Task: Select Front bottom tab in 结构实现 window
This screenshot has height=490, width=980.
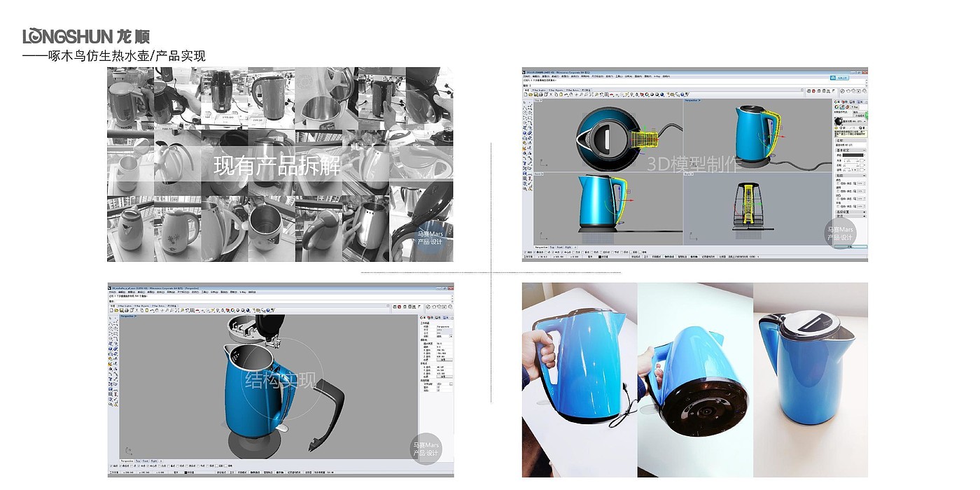Action: pyautogui.click(x=145, y=461)
